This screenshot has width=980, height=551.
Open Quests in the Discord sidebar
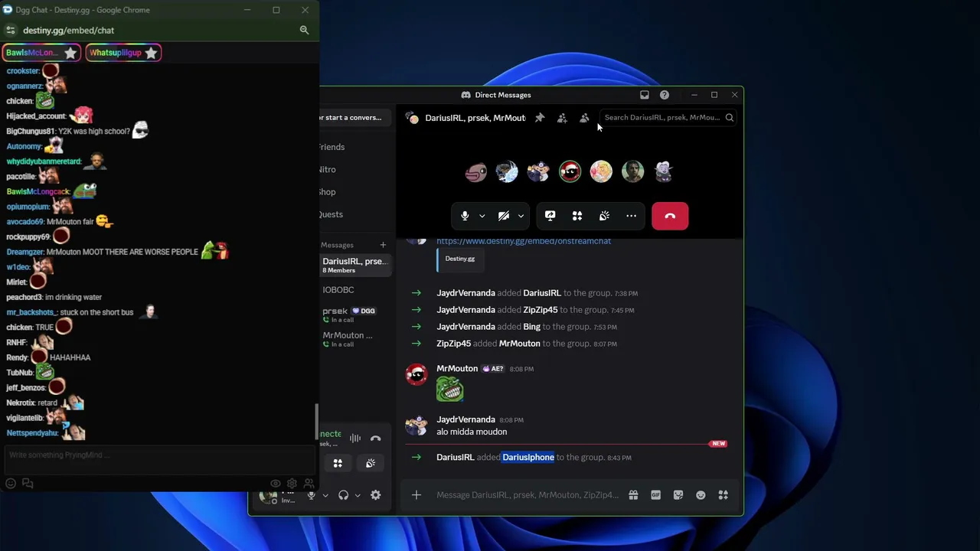(331, 214)
